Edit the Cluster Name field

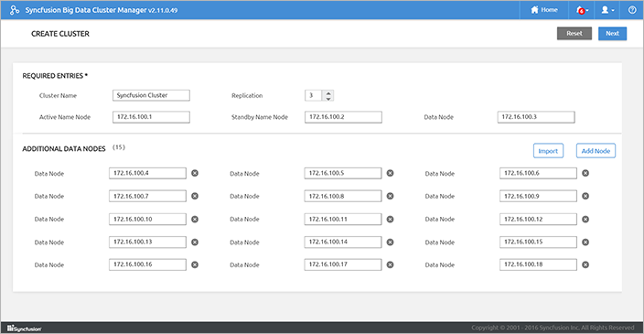coord(151,95)
